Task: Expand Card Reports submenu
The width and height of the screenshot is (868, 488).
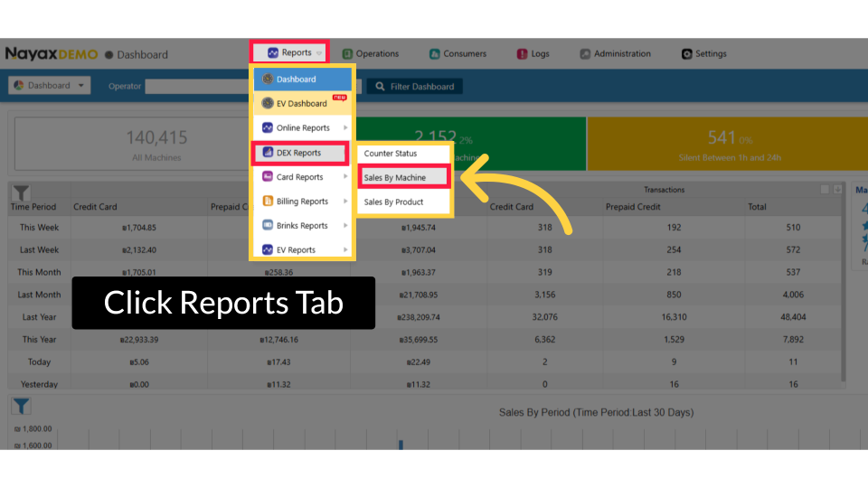Action: pyautogui.click(x=303, y=177)
